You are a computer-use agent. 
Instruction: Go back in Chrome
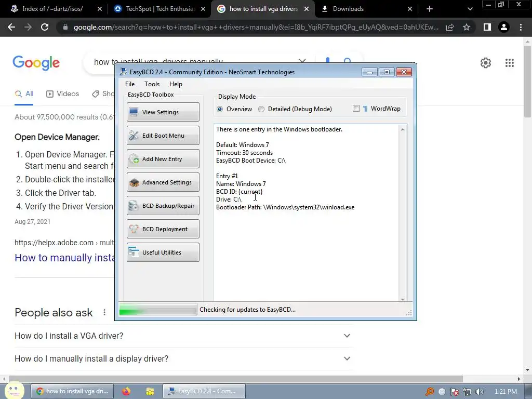(11, 27)
